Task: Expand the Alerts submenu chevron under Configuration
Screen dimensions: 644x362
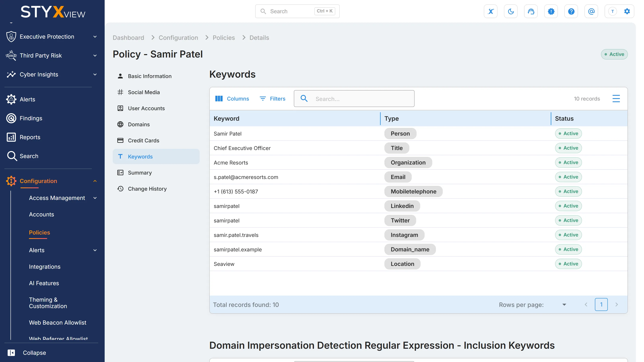Action: pyautogui.click(x=95, y=250)
